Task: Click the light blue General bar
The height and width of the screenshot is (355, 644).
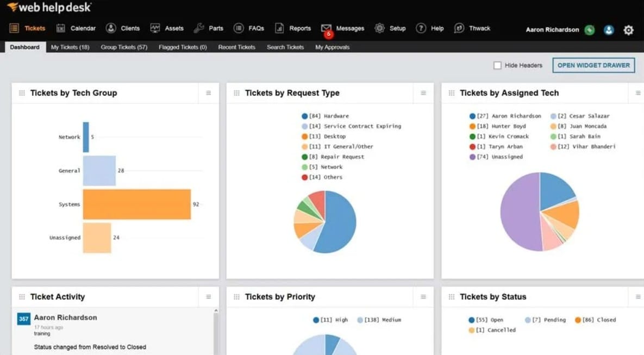Action: pos(99,171)
